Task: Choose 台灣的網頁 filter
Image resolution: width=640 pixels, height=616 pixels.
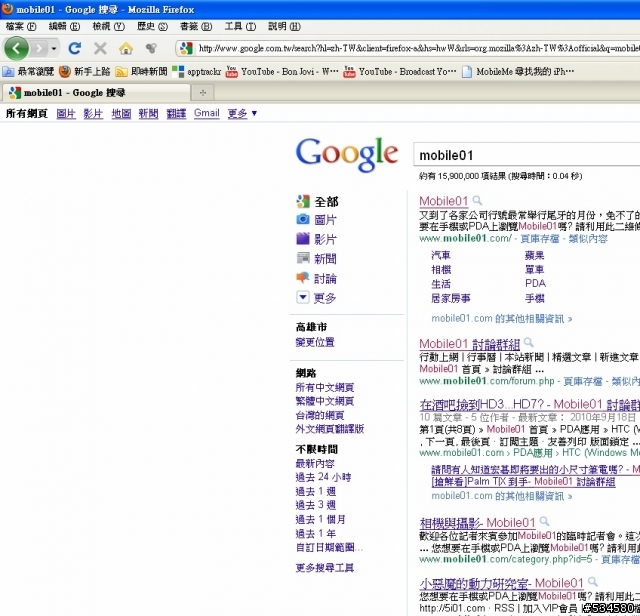Action: coord(320,415)
